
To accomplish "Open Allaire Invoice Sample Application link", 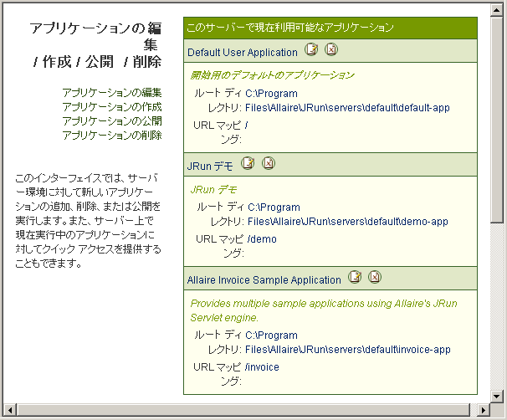I will coord(264,280).
